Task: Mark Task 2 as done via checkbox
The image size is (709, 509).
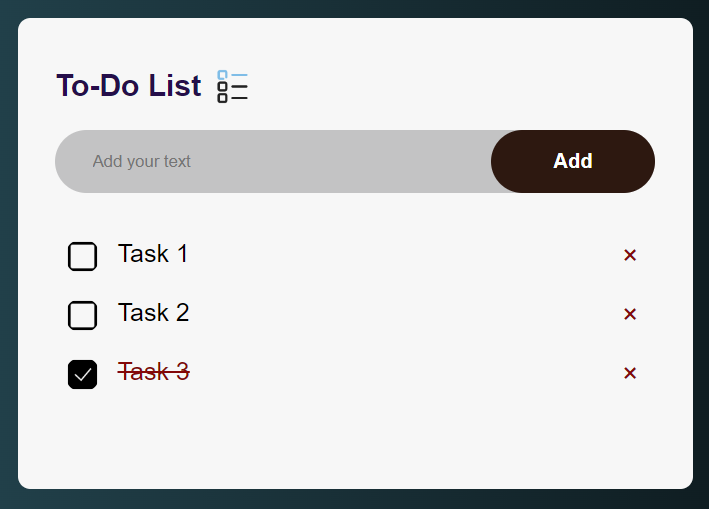Action: click(82, 315)
